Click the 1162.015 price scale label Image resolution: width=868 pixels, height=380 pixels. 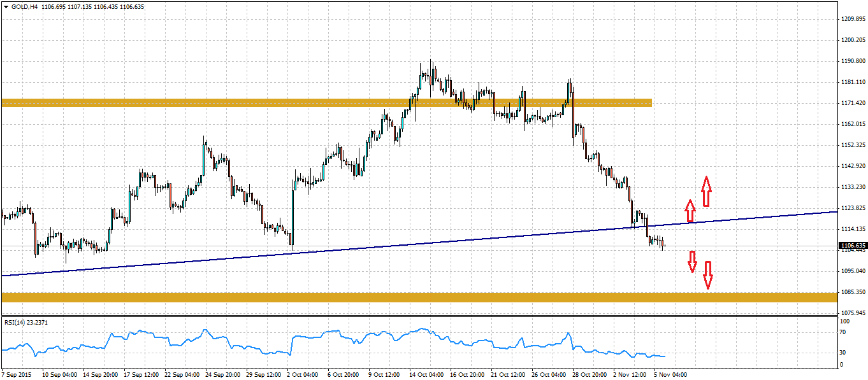coord(853,124)
